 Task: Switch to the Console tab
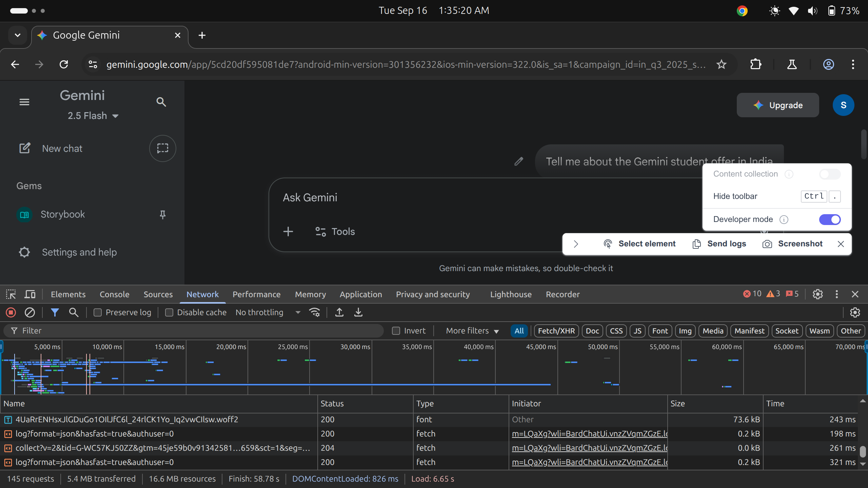pyautogui.click(x=114, y=294)
